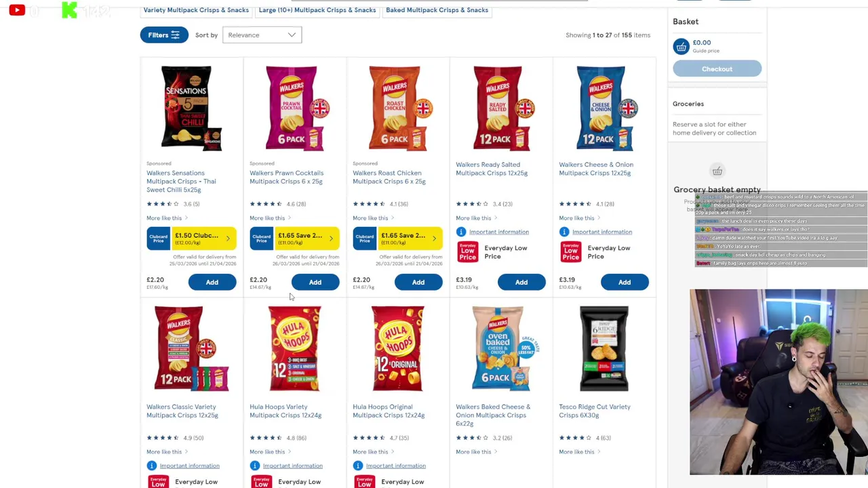Screen dimensions: 868x488
Task: Open Hula Hoops Original Multipack product link
Action: coord(389,411)
